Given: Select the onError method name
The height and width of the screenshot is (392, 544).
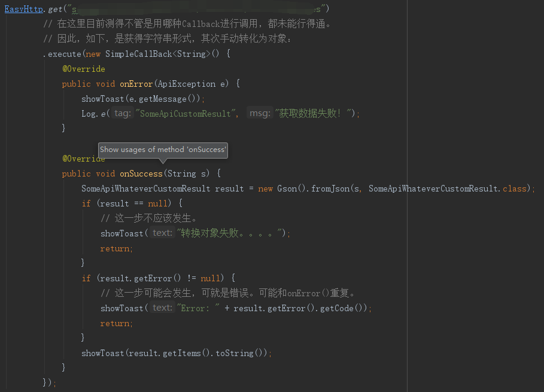Looking at the screenshot, I should click(136, 84).
